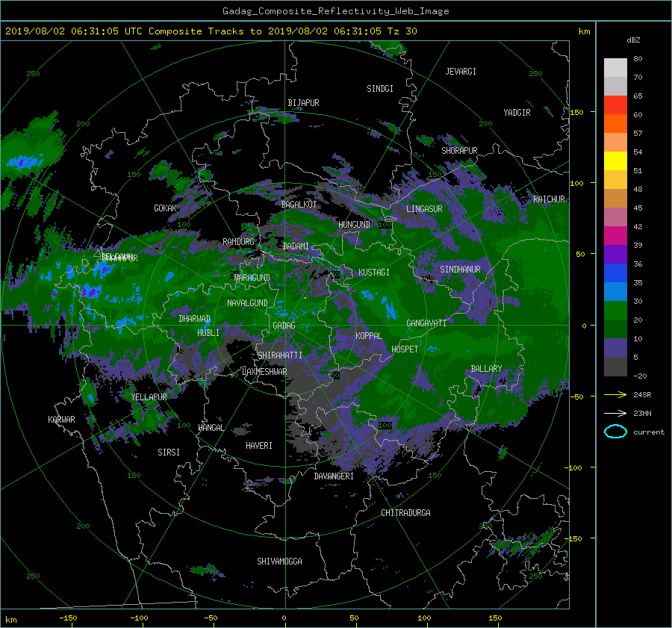The image size is (672, 628).
Task: Click the 23MN legend text
Action: pyautogui.click(x=642, y=413)
